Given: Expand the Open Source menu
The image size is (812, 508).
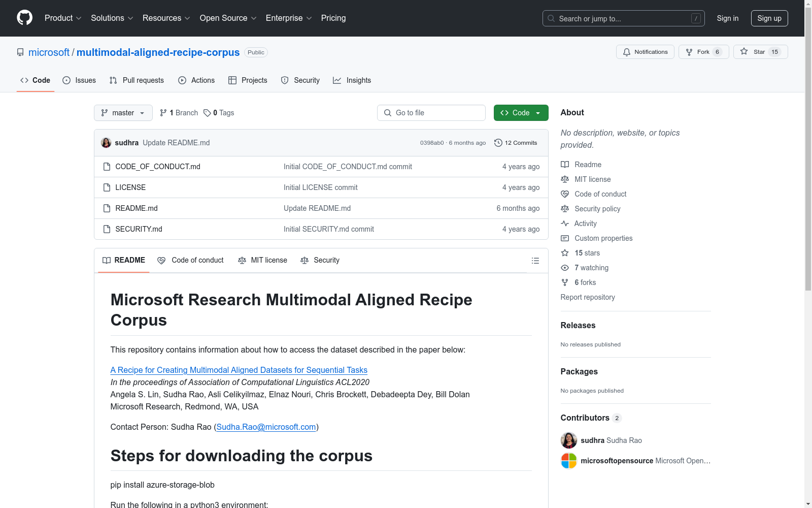Looking at the screenshot, I should click(x=228, y=18).
